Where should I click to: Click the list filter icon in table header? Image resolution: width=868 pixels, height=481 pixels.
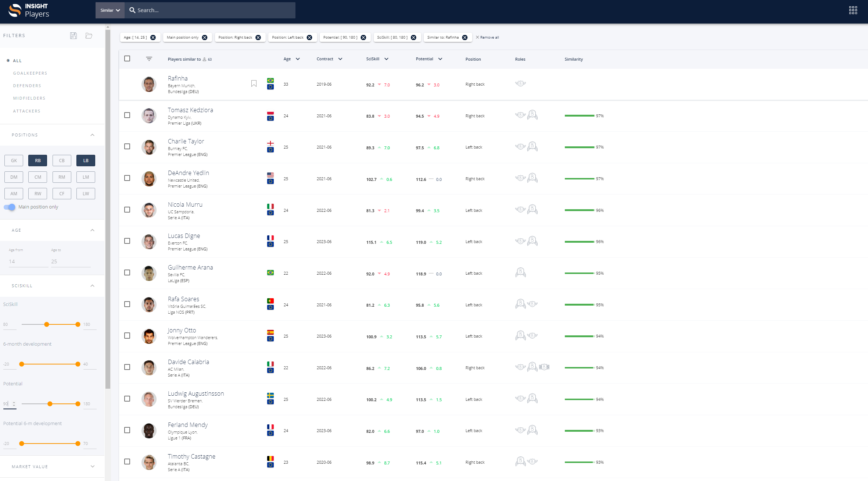[x=149, y=59]
